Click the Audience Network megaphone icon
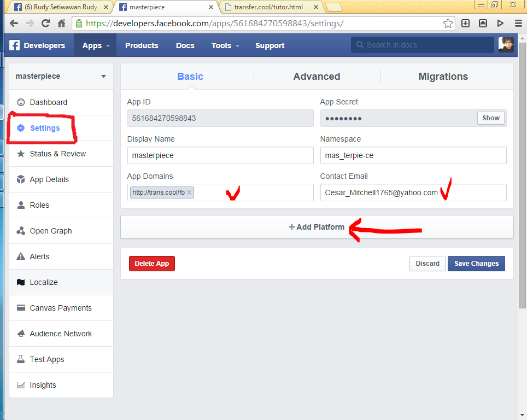The width and height of the screenshot is (527, 420). click(x=21, y=334)
